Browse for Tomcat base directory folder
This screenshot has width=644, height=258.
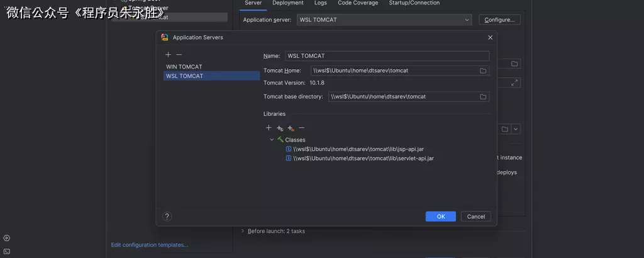[x=483, y=97]
